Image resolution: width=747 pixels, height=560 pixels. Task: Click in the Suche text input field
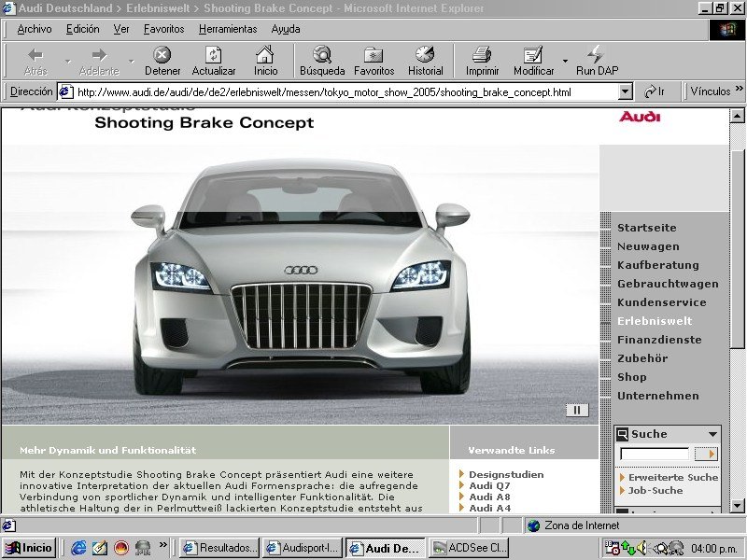click(x=655, y=454)
